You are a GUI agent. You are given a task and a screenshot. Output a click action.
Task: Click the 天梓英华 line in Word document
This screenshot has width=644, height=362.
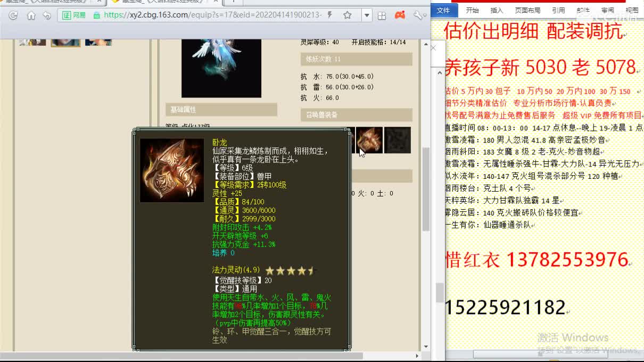(x=502, y=201)
